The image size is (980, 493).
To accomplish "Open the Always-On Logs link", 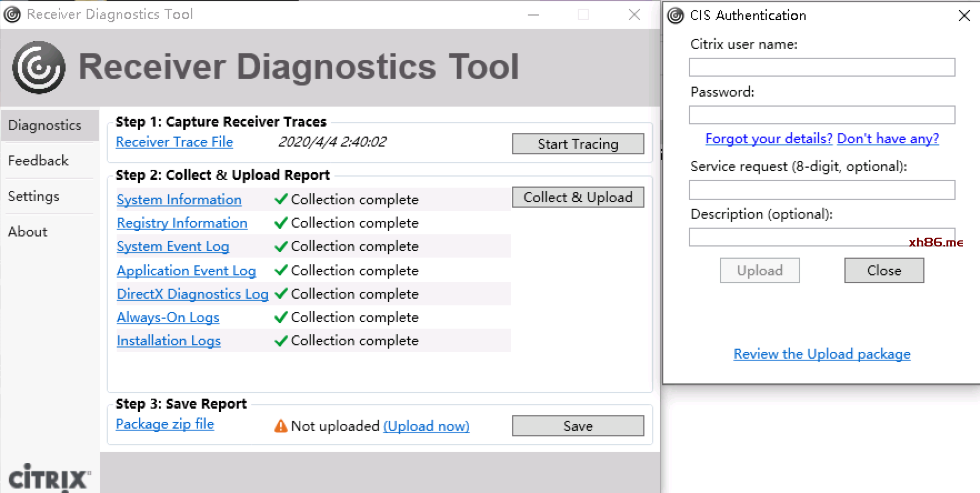I will click(168, 318).
